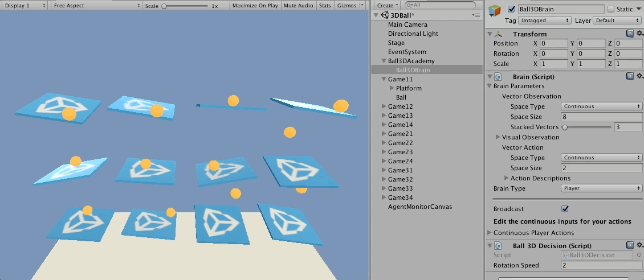Open Vector Observation Space Type dropdown

(x=601, y=106)
